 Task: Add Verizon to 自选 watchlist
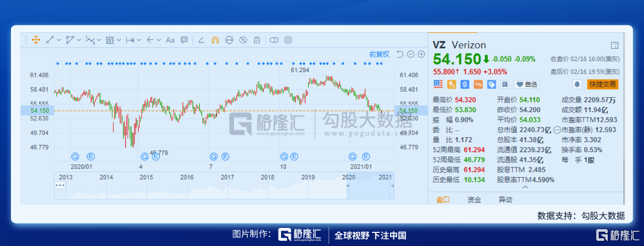click(x=526, y=84)
